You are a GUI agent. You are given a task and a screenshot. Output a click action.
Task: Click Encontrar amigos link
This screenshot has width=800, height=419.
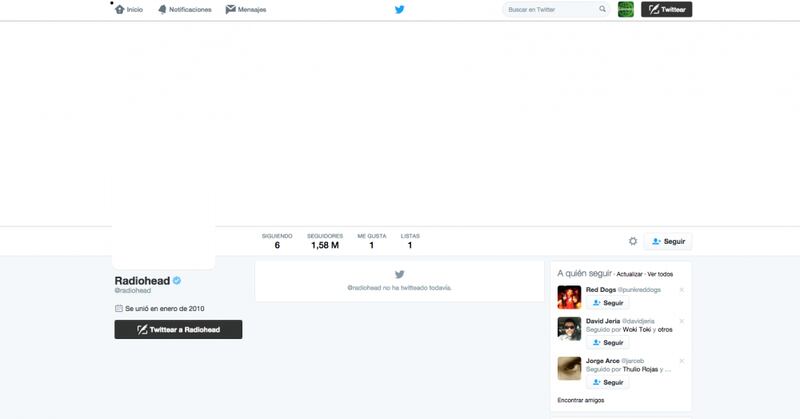[581, 400]
